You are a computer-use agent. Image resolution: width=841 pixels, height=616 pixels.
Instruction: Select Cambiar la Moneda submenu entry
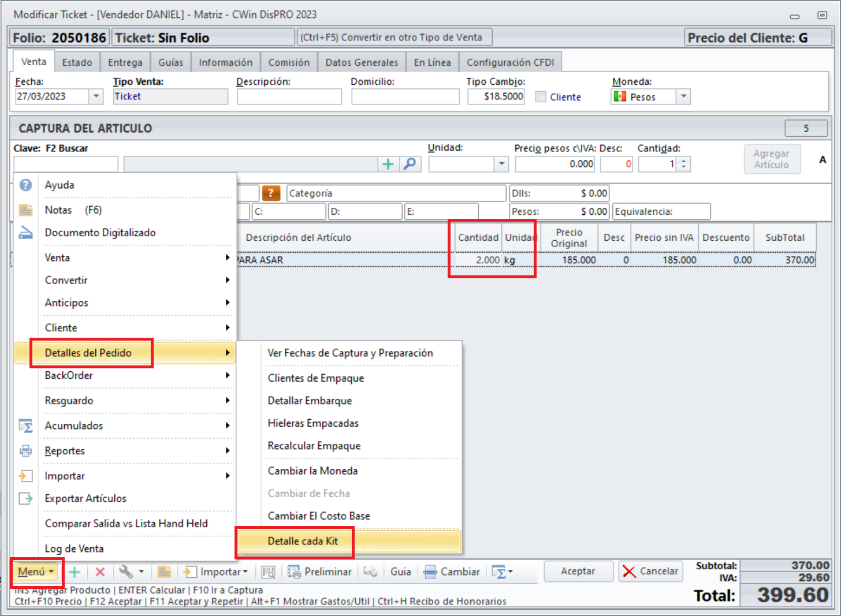[349, 471]
